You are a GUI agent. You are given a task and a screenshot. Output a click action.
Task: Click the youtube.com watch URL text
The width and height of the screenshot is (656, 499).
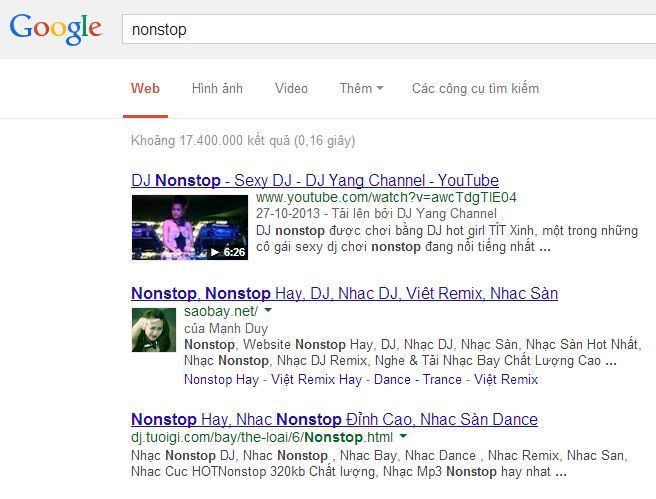[x=386, y=197]
